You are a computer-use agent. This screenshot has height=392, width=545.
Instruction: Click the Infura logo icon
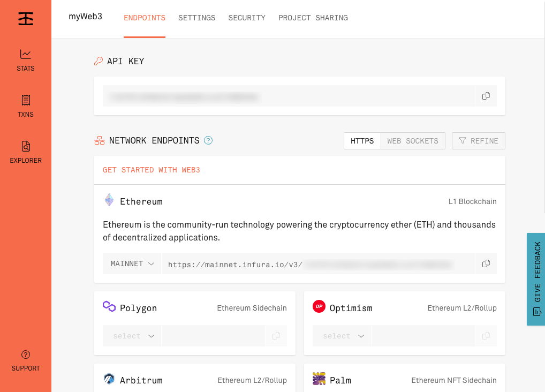(26, 18)
